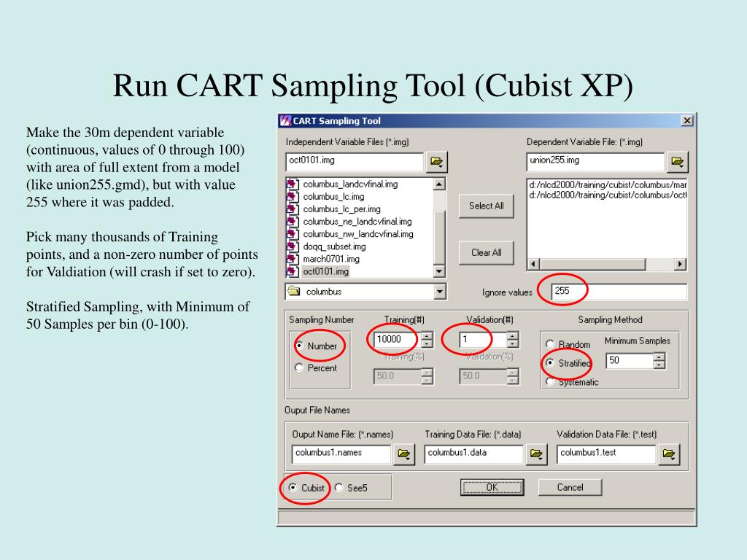This screenshot has width=747, height=560.
Task: Click file icon beside columbus_lc.img
Action: click(293, 197)
